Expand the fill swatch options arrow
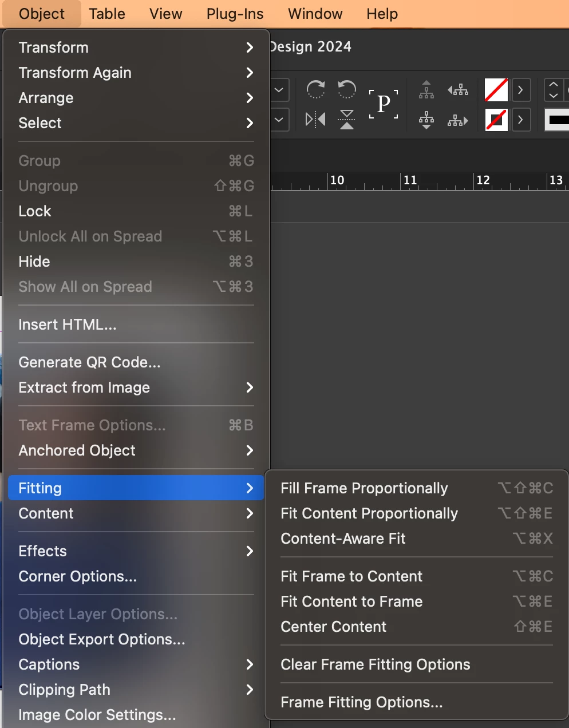Viewport: 569px width, 728px height. (520, 90)
